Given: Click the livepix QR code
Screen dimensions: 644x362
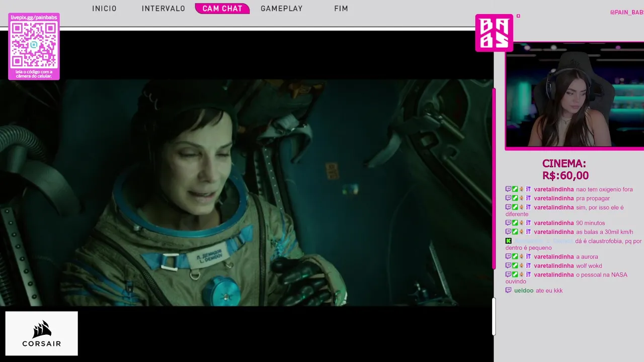Looking at the screenshot, I should click(34, 45).
